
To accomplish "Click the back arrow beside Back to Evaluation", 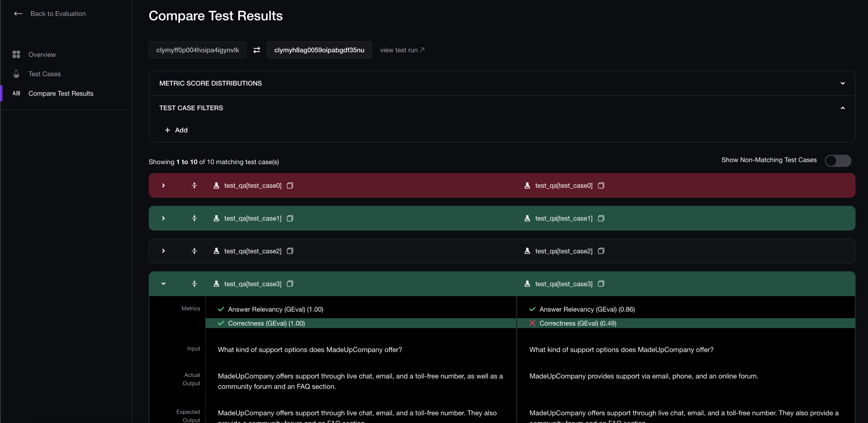I will click(18, 14).
